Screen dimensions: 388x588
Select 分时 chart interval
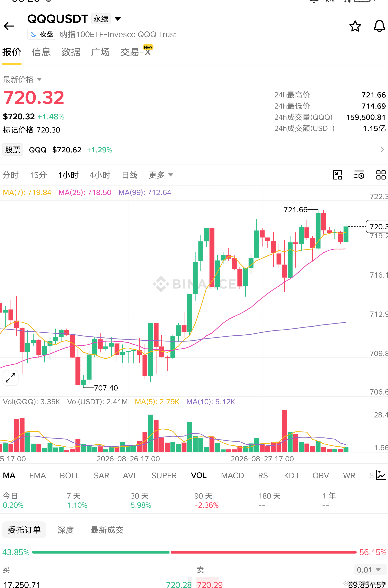(x=11, y=175)
